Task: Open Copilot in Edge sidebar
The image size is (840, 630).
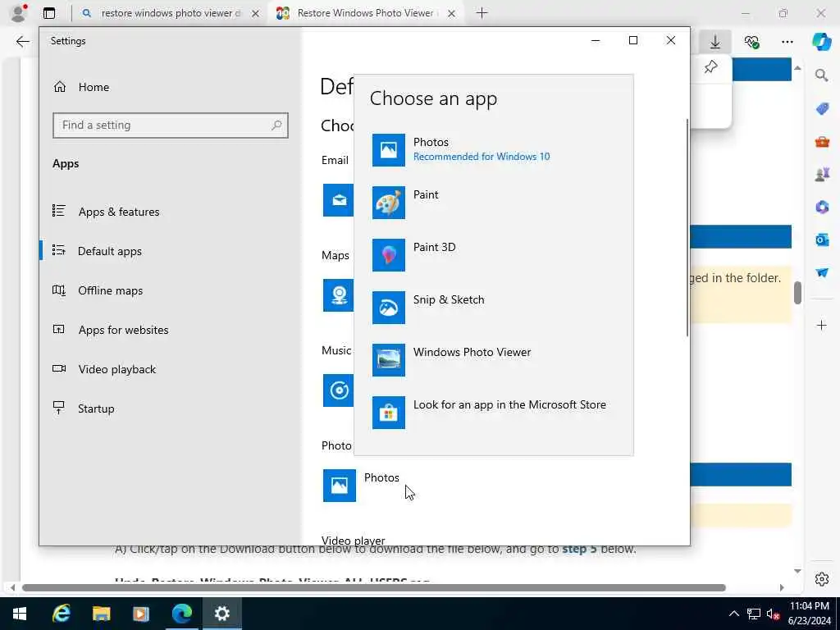Action: (822, 42)
